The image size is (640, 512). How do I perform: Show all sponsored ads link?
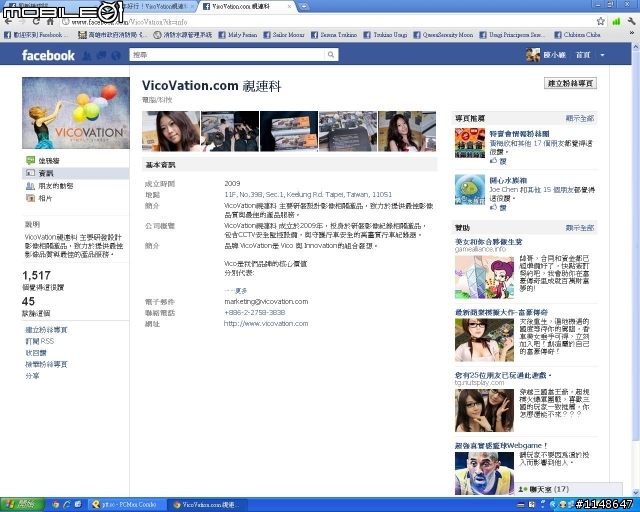pos(580,228)
